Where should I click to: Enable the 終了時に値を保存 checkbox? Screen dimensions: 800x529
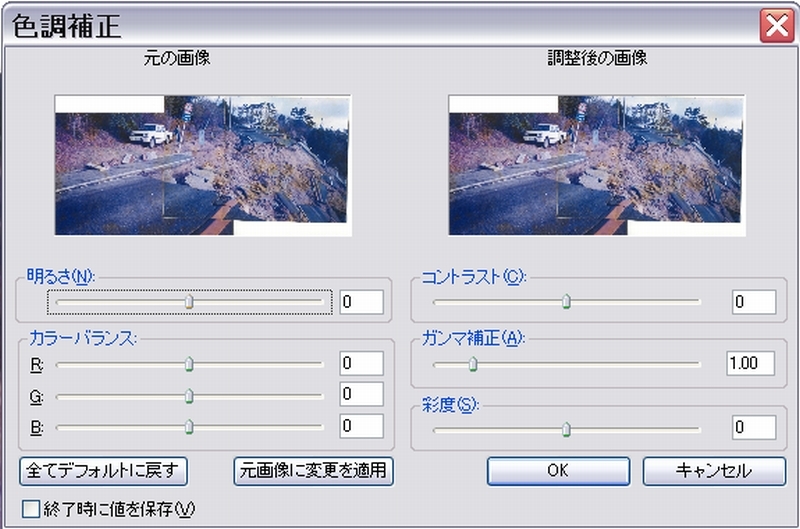tap(31, 509)
